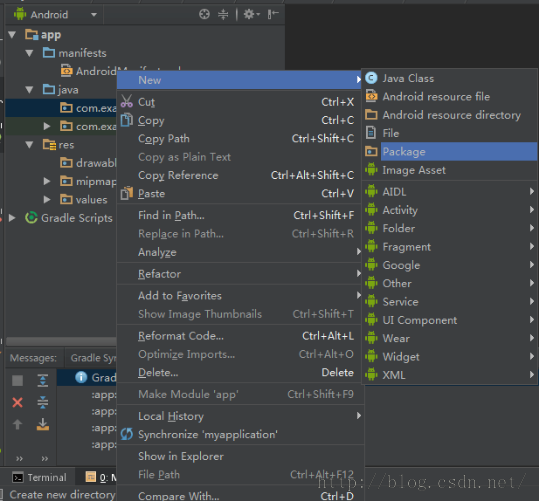
Task: Click the expand all icon in Messages panel
Action: (x=43, y=380)
